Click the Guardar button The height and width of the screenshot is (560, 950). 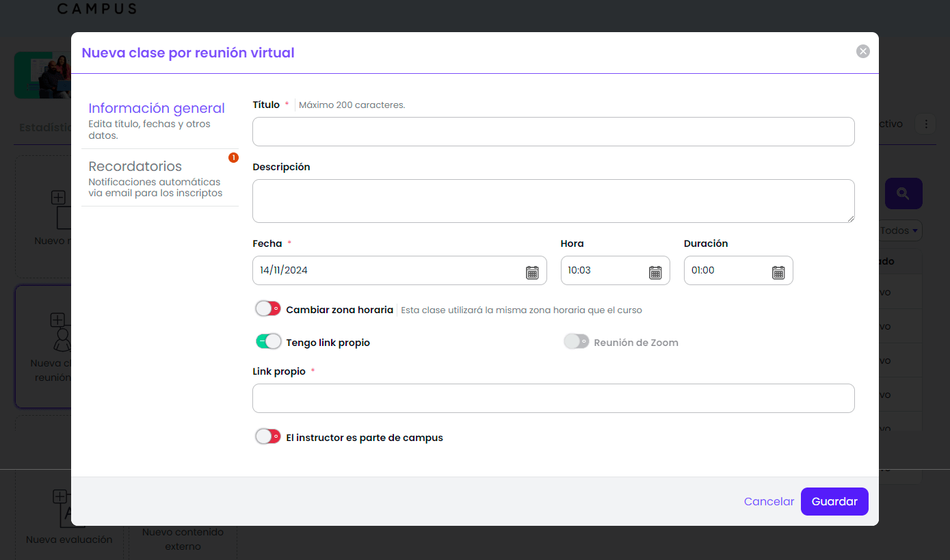[x=834, y=501]
